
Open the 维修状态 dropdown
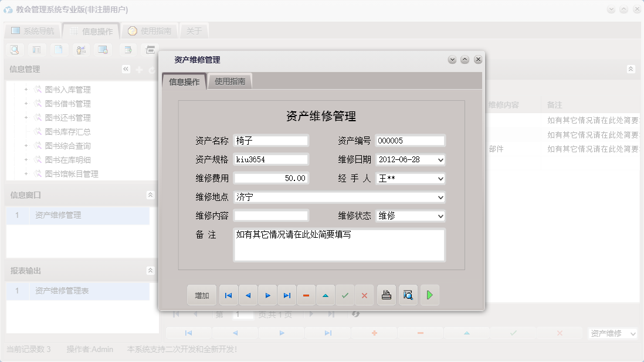click(440, 216)
